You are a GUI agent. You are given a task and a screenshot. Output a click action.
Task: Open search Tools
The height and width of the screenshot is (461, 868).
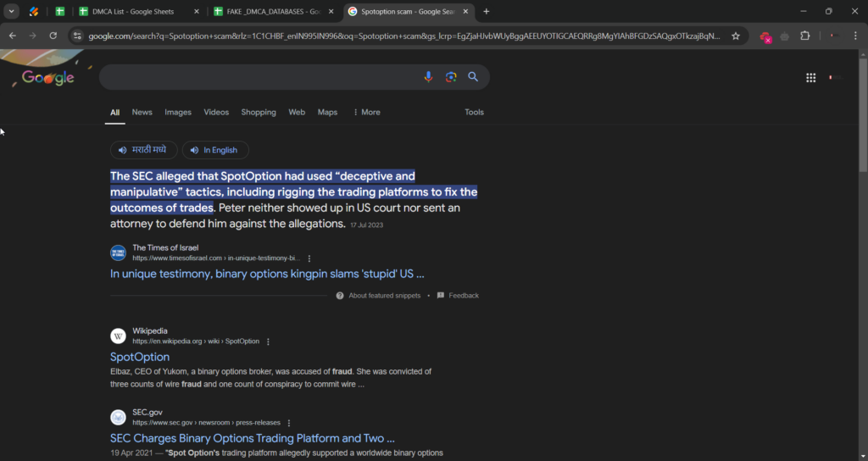(474, 112)
